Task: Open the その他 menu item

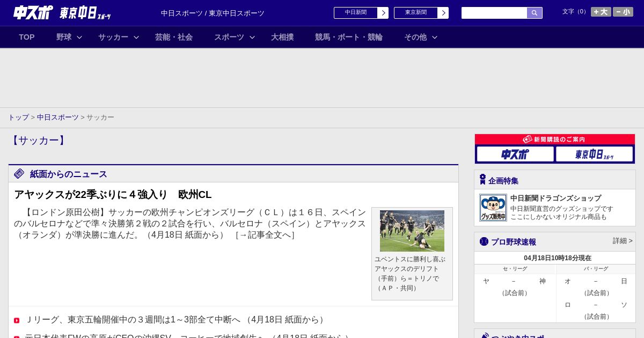Action: (415, 37)
